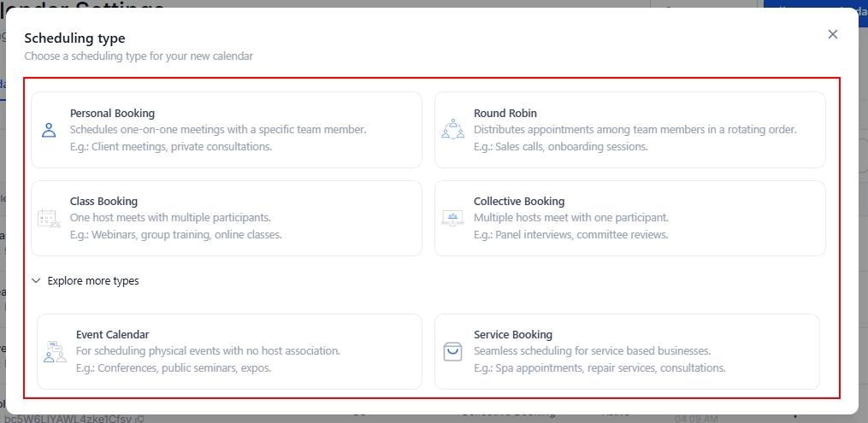
Task: Choose the Event Calendar heading
Action: (113, 335)
